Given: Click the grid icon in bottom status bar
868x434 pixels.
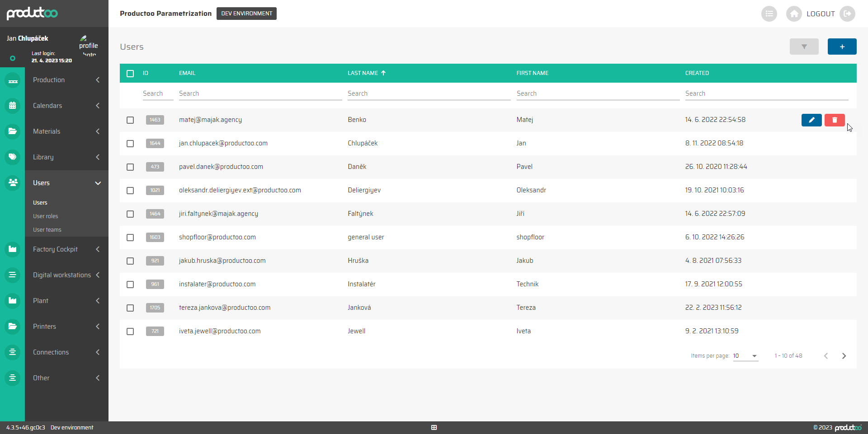Looking at the screenshot, I should point(434,427).
